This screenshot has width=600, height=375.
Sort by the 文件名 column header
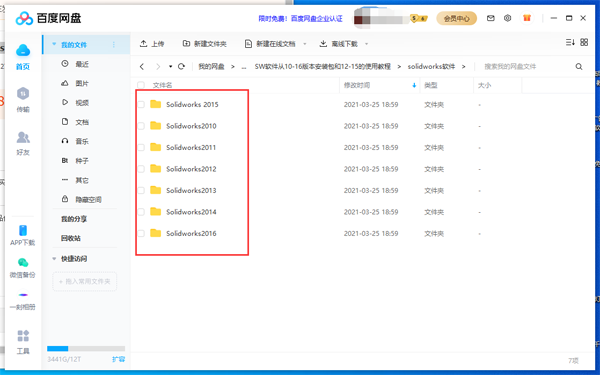[x=163, y=85]
